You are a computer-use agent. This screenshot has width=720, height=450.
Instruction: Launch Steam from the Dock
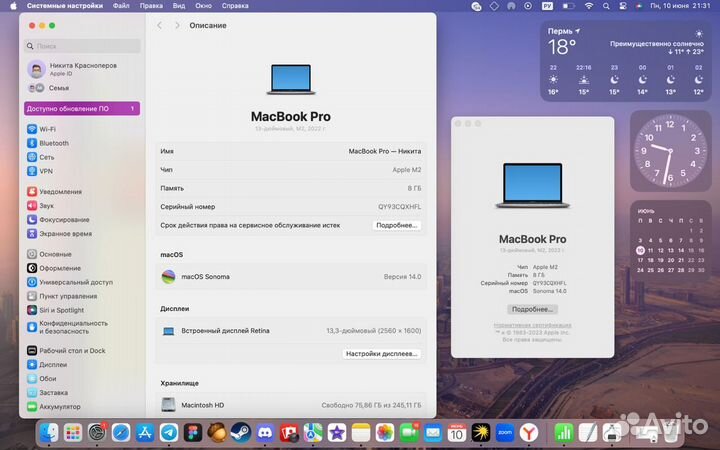(x=241, y=433)
